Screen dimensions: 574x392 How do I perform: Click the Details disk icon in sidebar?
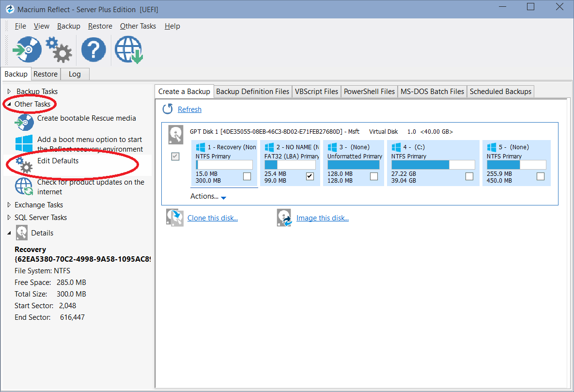22,233
